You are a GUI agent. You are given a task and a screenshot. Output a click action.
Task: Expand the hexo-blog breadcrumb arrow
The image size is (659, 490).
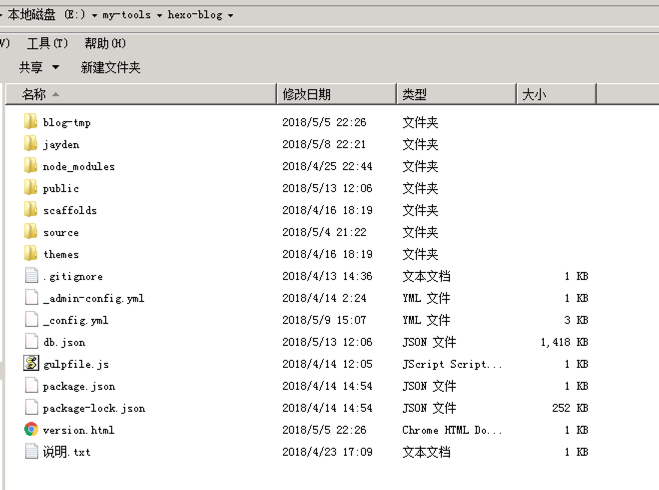(231, 16)
